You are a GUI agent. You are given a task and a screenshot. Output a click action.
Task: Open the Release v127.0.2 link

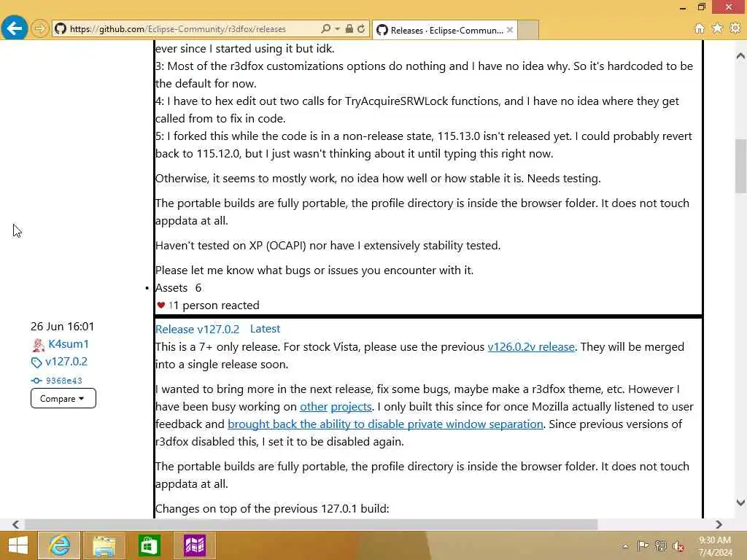pyautogui.click(x=197, y=329)
